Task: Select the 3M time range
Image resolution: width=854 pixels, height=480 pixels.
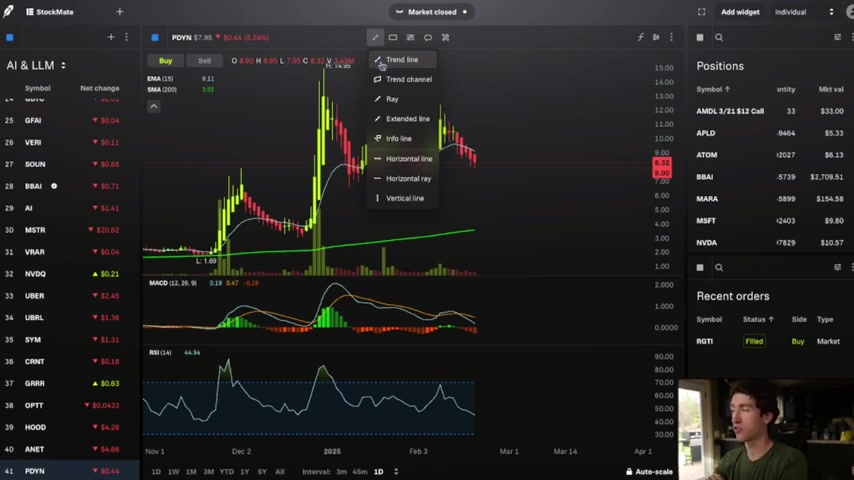Action: 208,472
